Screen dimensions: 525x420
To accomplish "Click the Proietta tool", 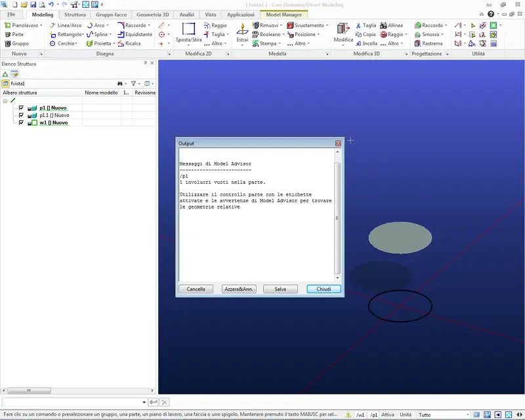I will 100,43.
